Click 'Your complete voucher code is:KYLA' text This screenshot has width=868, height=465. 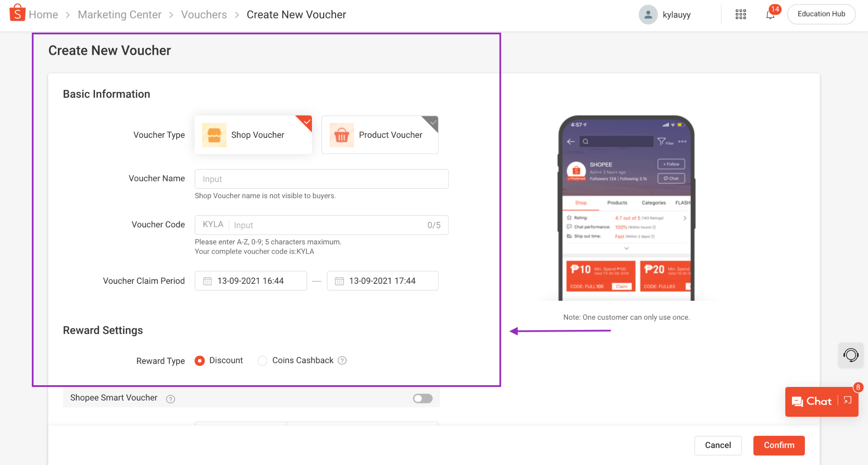click(x=254, y=251)
